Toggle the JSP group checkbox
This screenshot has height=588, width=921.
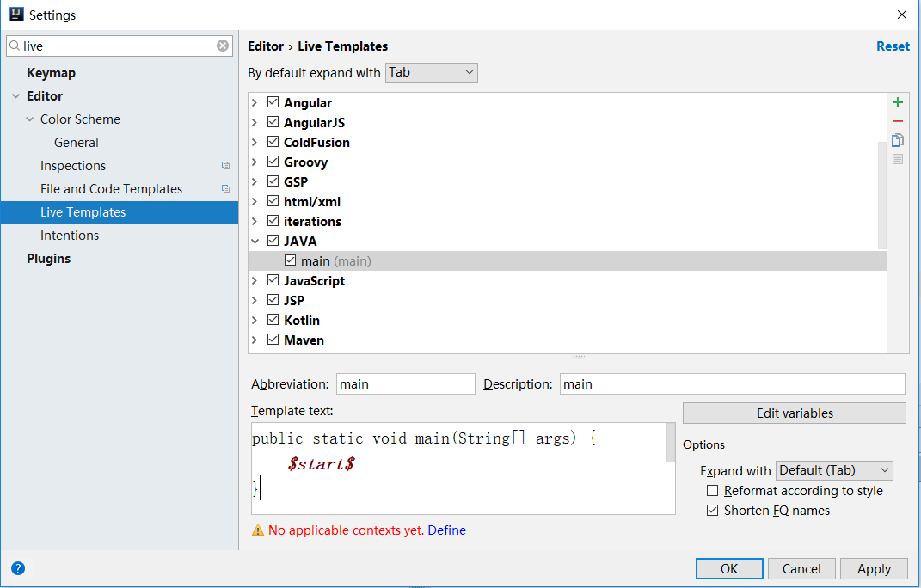[x=273, y=300]
